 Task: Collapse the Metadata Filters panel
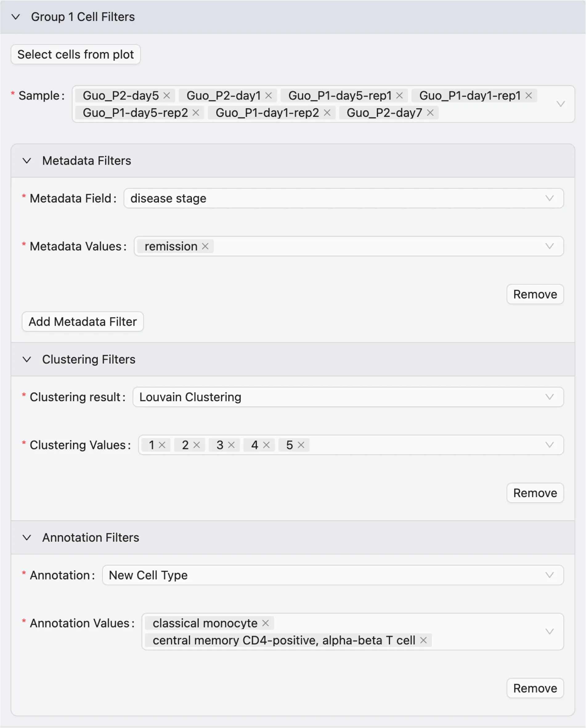[x=27, y=161]
